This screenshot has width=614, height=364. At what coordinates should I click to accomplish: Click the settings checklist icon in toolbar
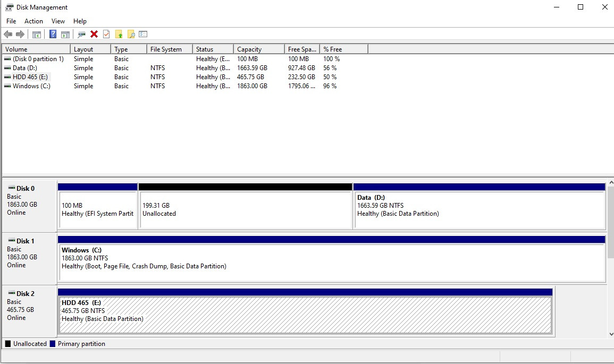[143, 34]
